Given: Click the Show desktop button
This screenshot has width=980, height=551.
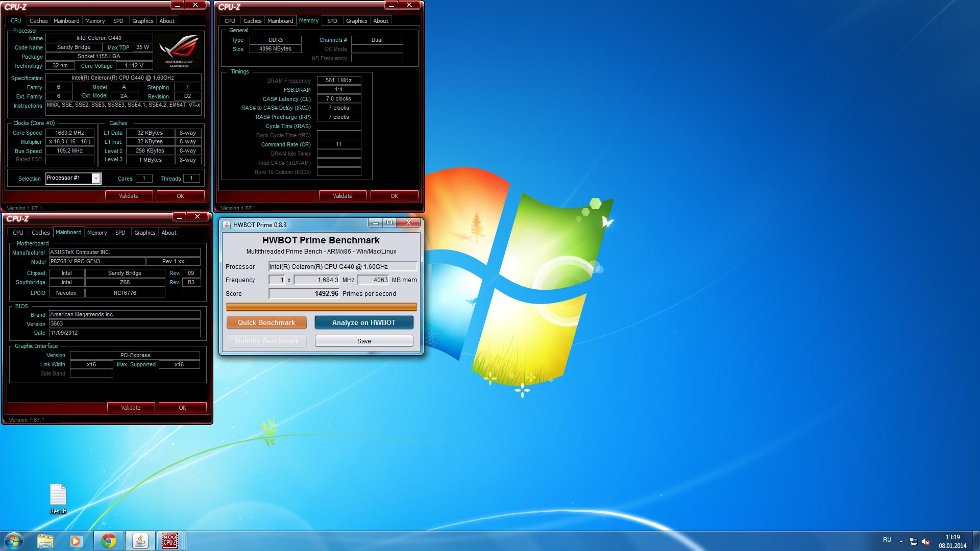Looking at the screenshot, I should [976, 541].
